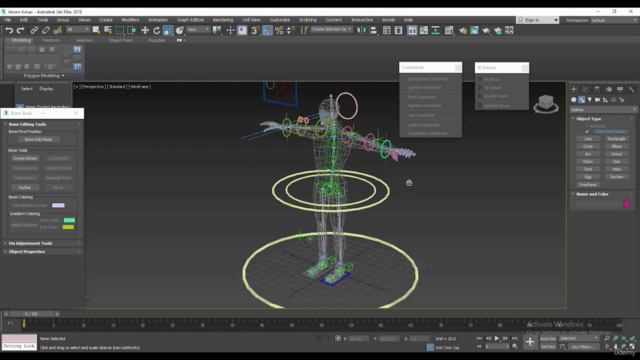Open the reference coordinate View dropdown

pos(198,29)
